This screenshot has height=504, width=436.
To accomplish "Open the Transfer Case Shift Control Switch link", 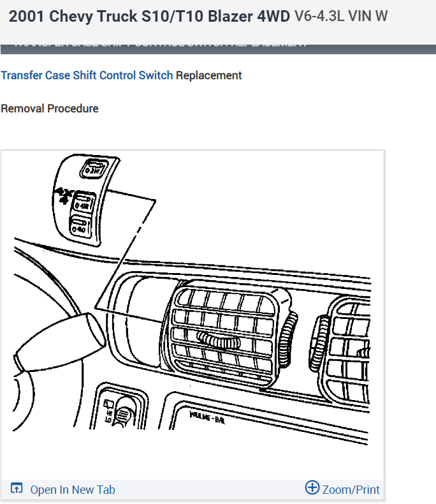I will (87, 75).
